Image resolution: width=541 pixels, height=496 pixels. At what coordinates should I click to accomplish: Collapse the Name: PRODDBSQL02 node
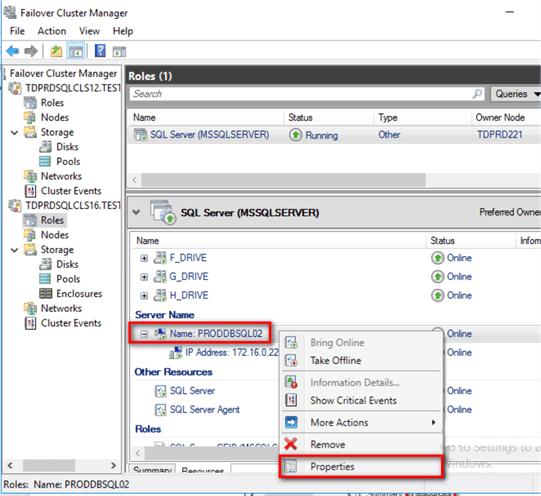[x=144, y=334]
